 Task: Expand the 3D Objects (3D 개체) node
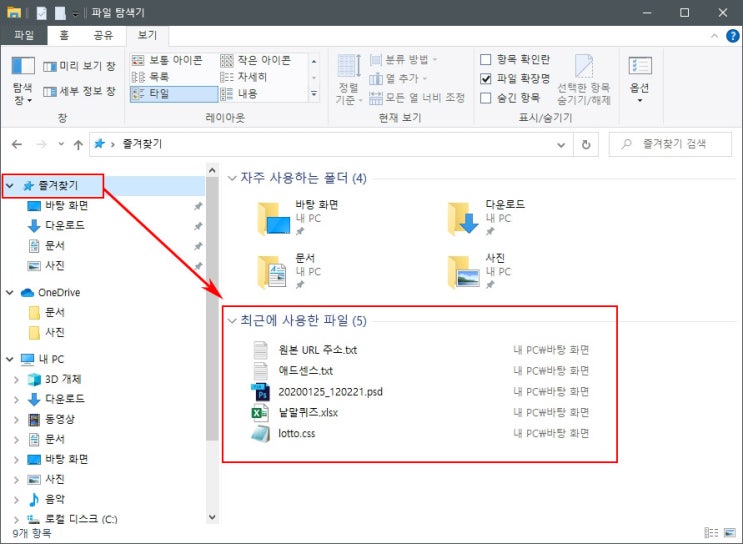pos(16,380)
